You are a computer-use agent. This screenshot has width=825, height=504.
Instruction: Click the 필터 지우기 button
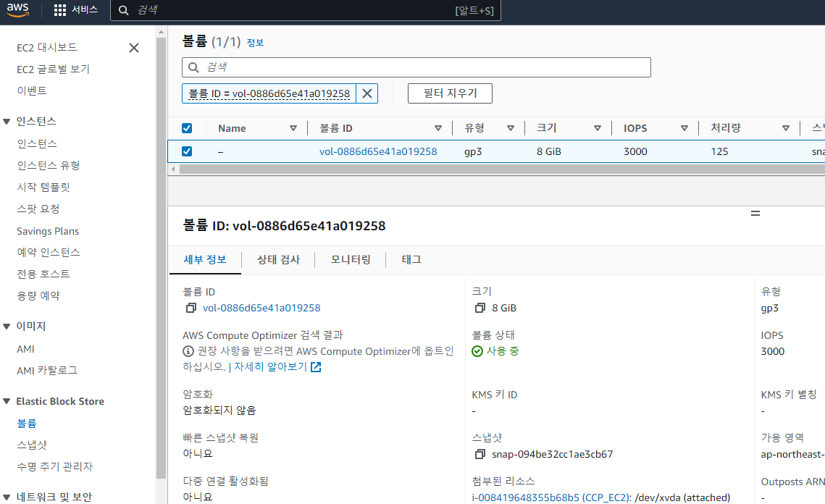pos(450,93)
